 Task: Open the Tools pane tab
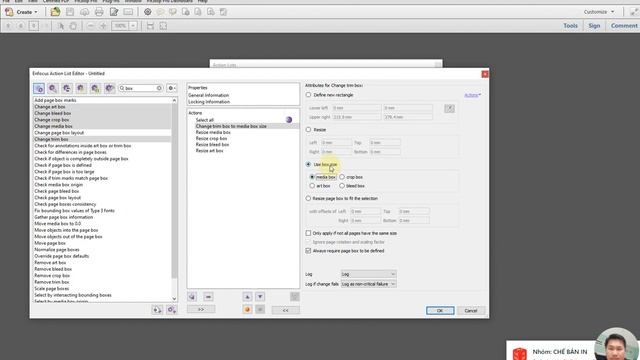coord(570,26)
